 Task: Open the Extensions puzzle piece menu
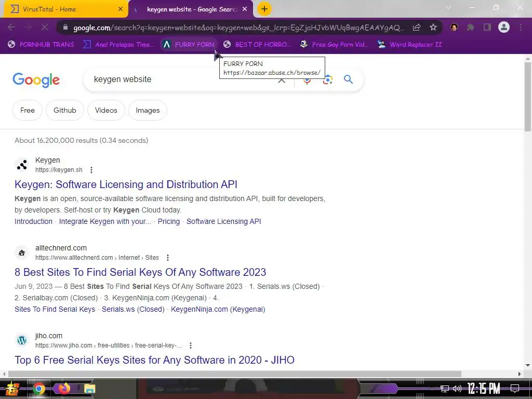[x=471, y=27]
